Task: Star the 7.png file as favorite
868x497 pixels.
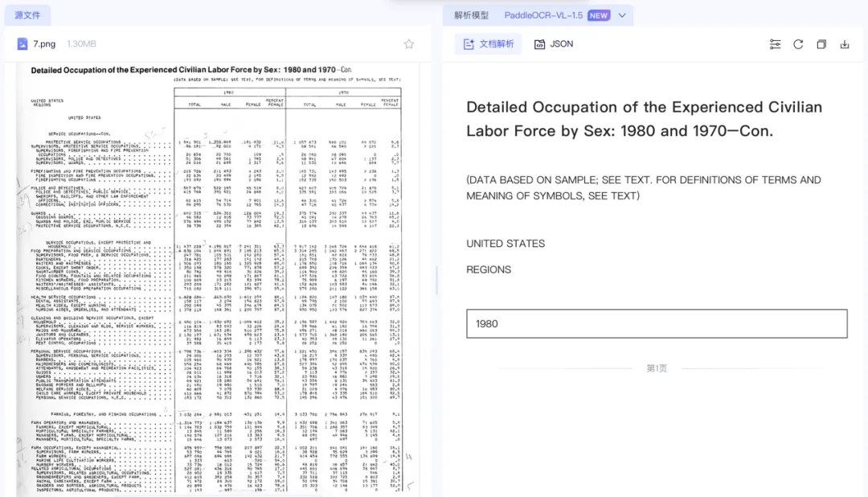Action: click(x=408, y=43)
